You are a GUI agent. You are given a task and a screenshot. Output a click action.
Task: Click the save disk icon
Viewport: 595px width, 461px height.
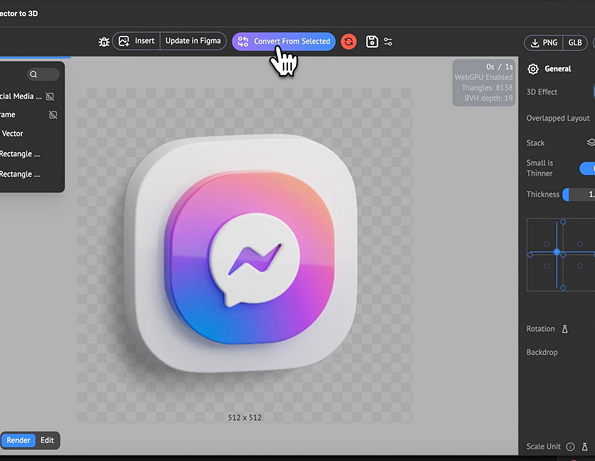372,41
